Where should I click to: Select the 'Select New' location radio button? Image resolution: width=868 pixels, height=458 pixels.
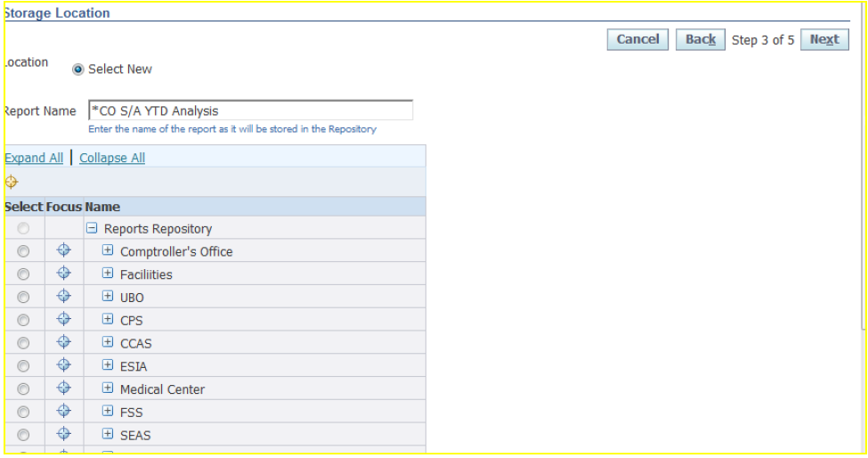78,70
